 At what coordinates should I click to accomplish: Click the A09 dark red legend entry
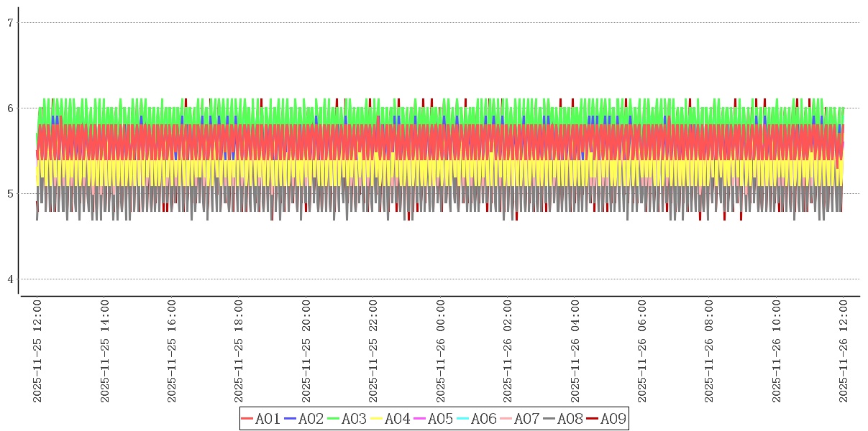[x=613, y=419]
